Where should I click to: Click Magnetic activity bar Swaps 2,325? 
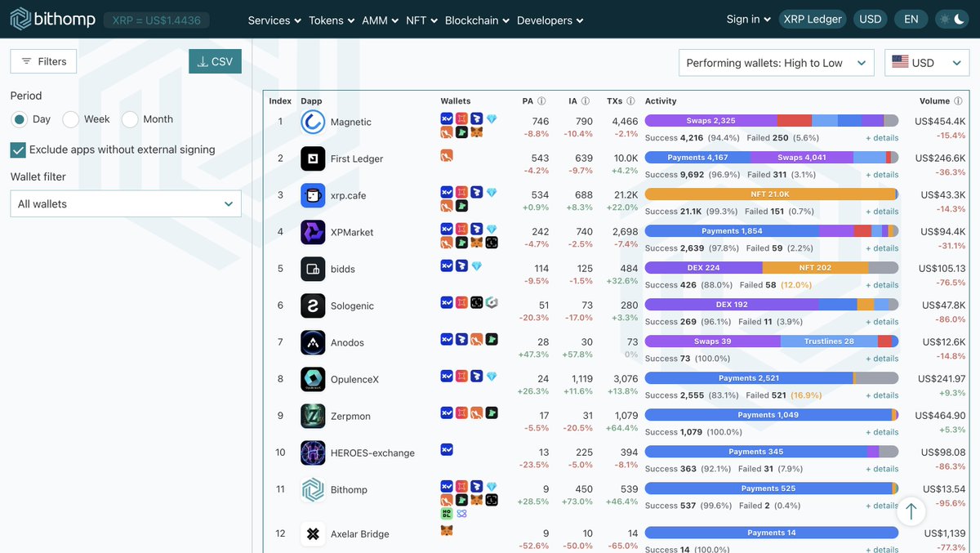[711, 121]
